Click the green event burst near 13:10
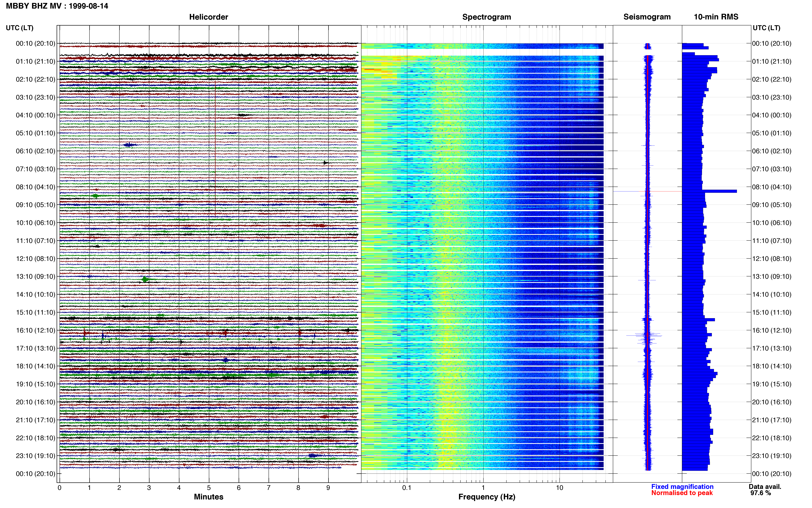This screenshot has height=508, width=812. coord(145,279)
